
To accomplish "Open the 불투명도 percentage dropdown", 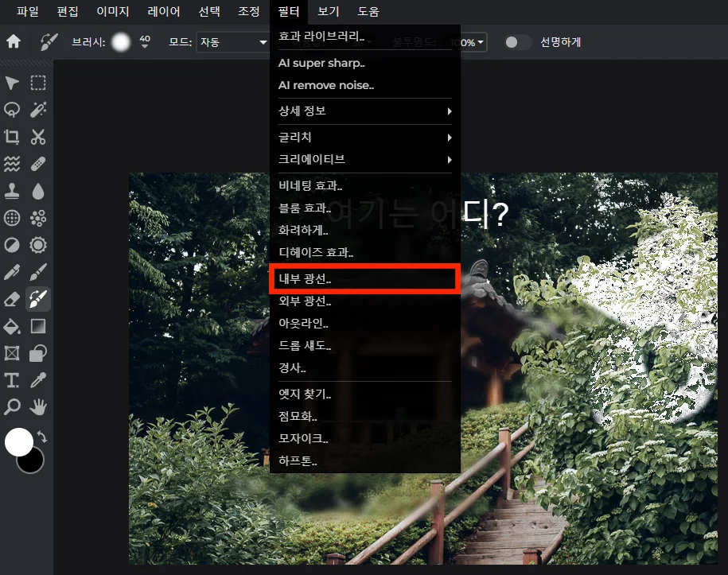I will 469,42.
